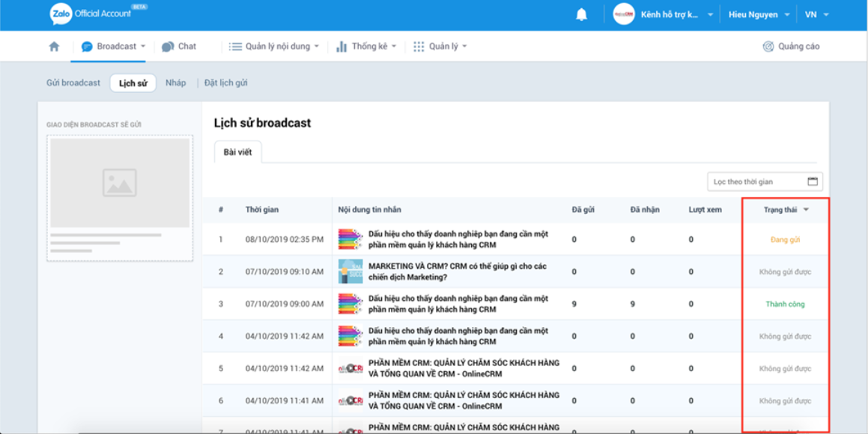Viewport: 868px width, 434px height.
Task: Open message title in row 1
Action: [458, 239]
